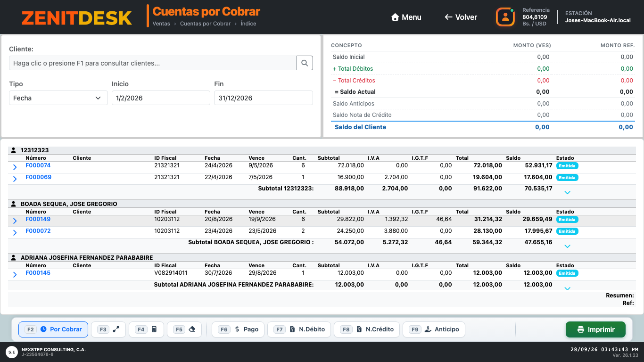This screenshot has width=644, height=362.
Task: Click the Cliente search input field
Action: pos(153,63)
